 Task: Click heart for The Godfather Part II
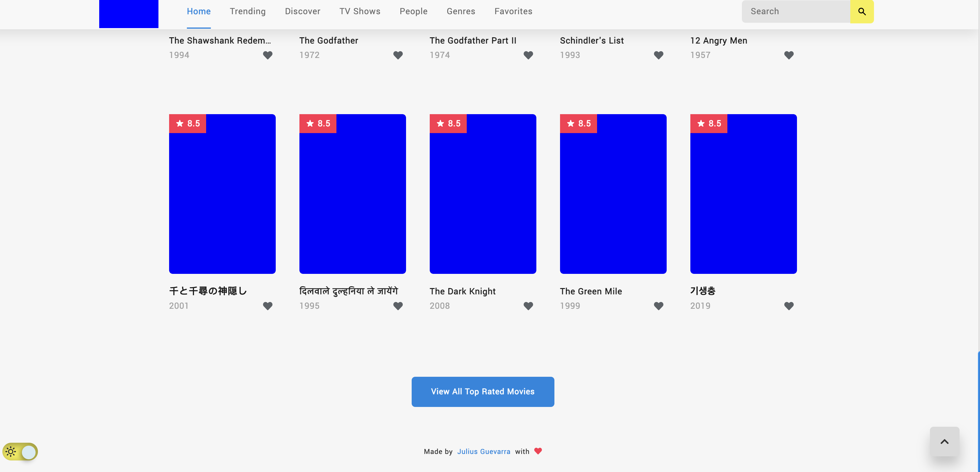coord(528,55)
